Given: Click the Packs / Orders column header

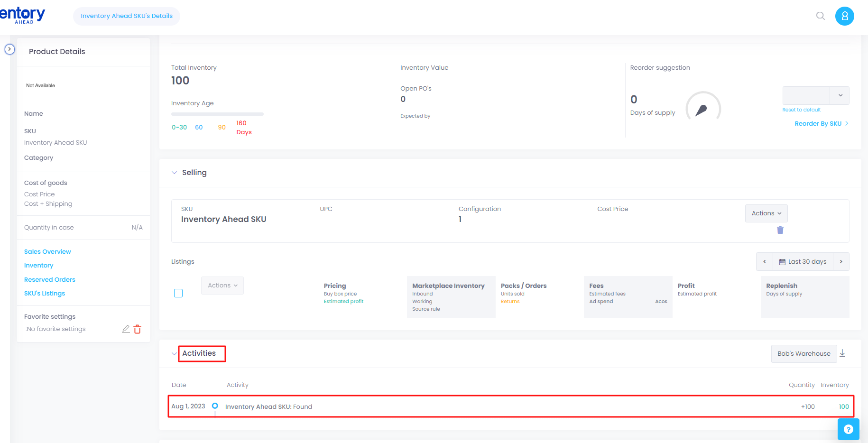Looking at the screenshot, I should click(524, 286).
